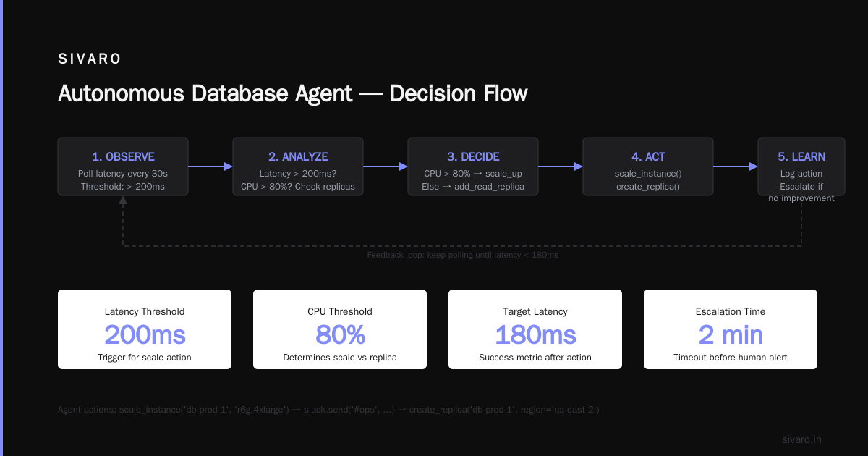The height and width of the screenshot is (456, 868).
Task: Click the 2 min escalation value
Action: pos(731,334)
